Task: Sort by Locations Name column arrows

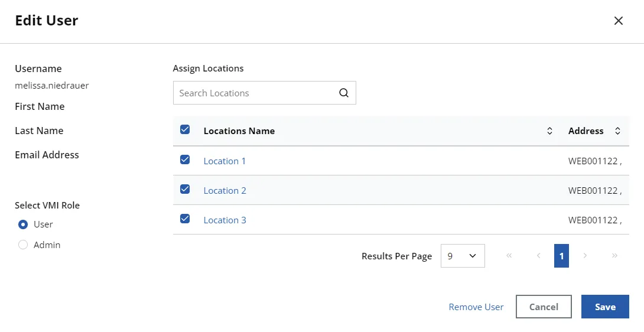Action: pos(549,131)
